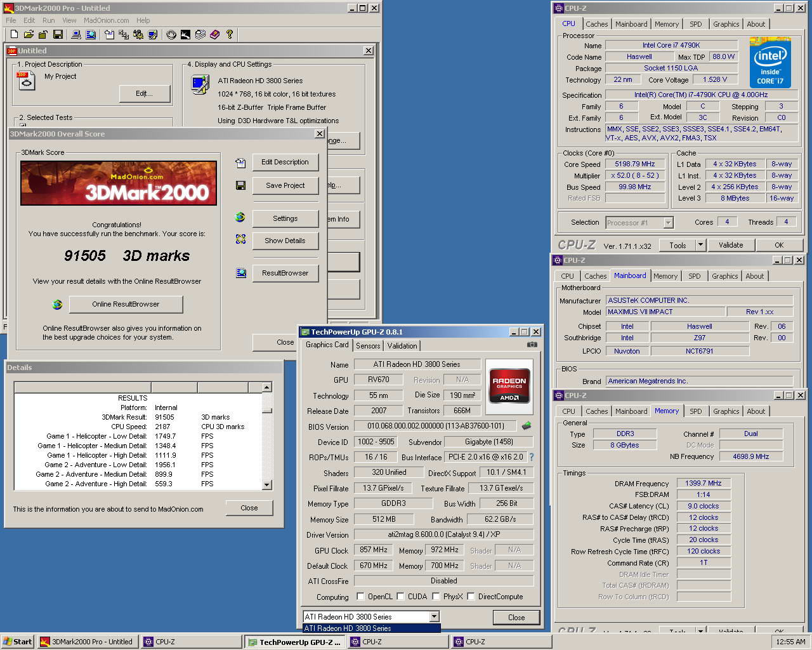
Task: Select highlighted ATI Radeon HD 3800 Series list entry
Action: pos(371,628)
